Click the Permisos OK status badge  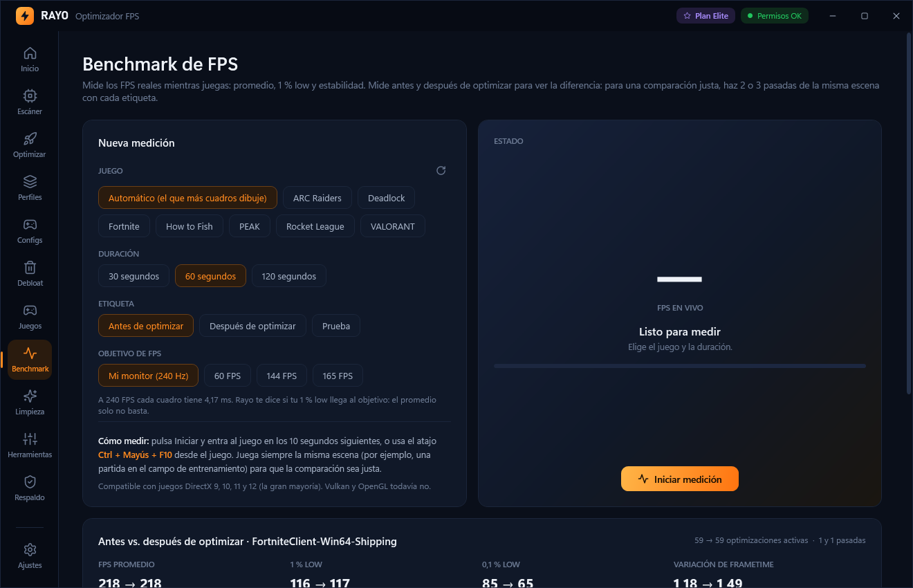(775, 16)
